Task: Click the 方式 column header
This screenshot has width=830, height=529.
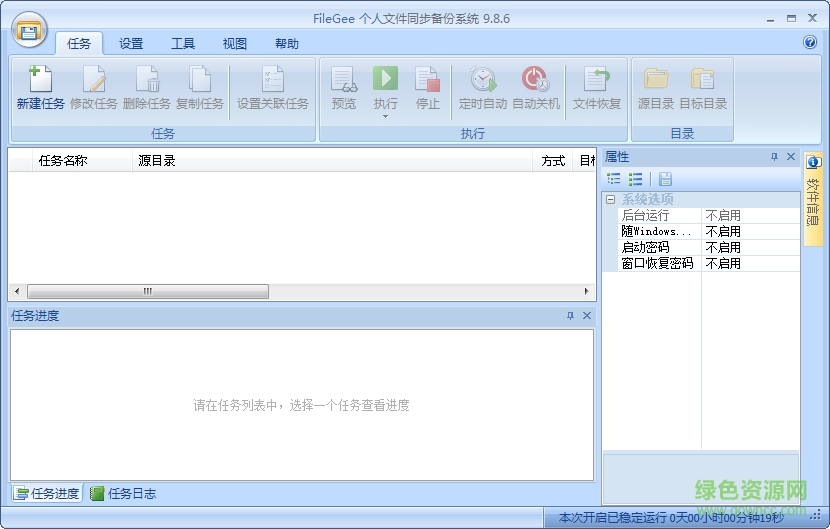Action: pyautogui.click(x=553, y=160)
